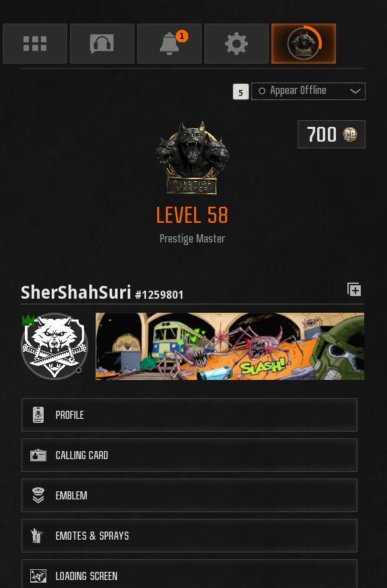Expand status list using chevron arrow
Screen dimensions: 387x588
point(355,91)
